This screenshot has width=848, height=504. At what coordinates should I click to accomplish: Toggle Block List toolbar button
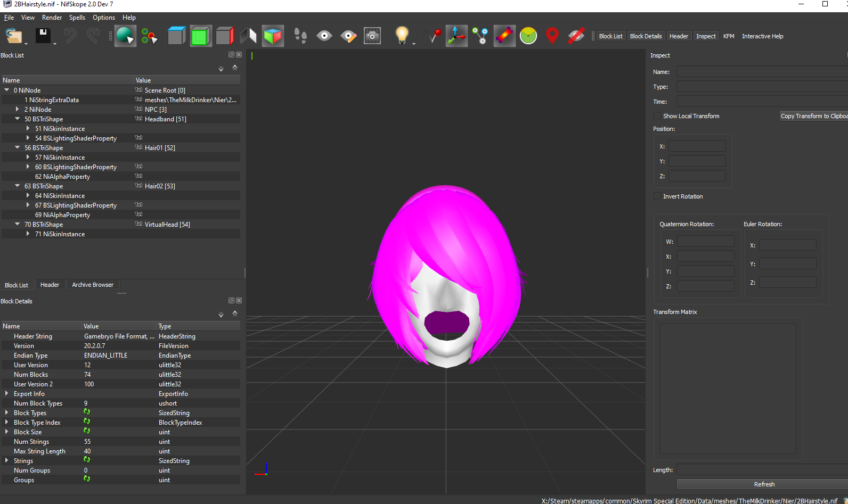coord(610,36)
